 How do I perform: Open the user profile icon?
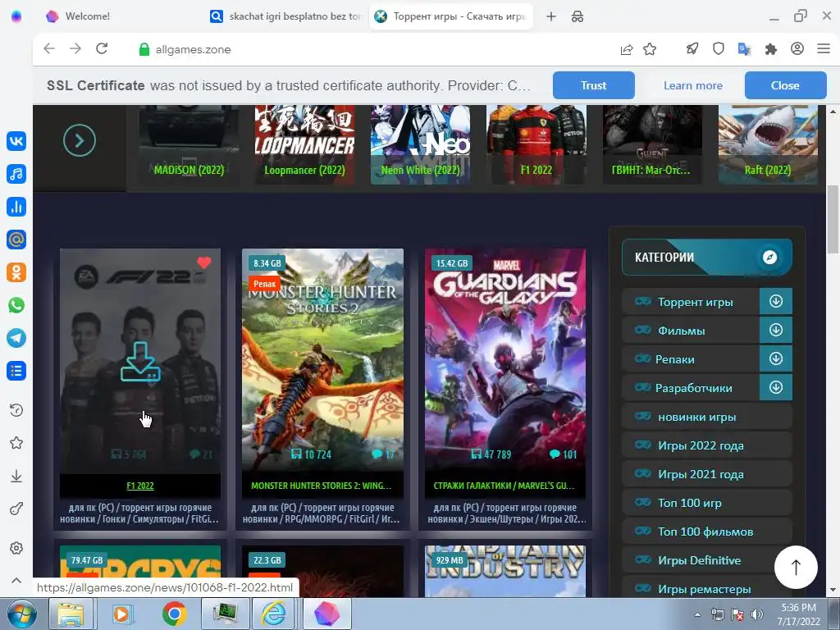tap(797, 48)
